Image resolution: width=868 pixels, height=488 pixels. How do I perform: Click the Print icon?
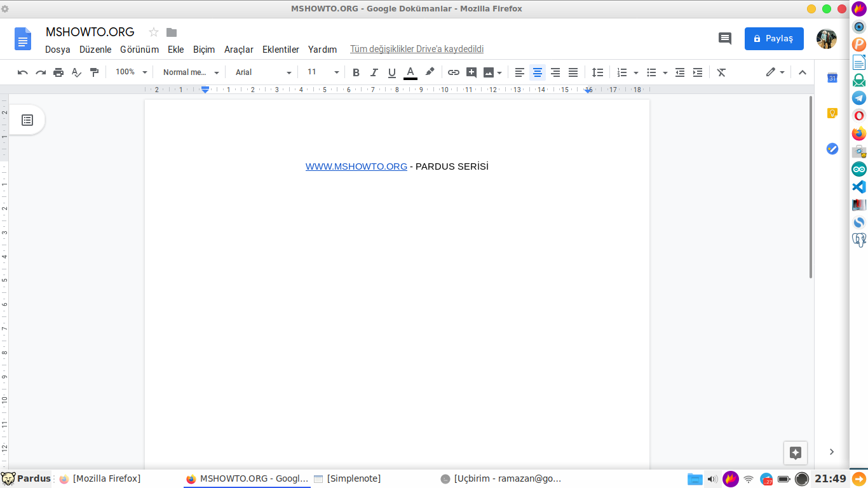coord(58,72)
